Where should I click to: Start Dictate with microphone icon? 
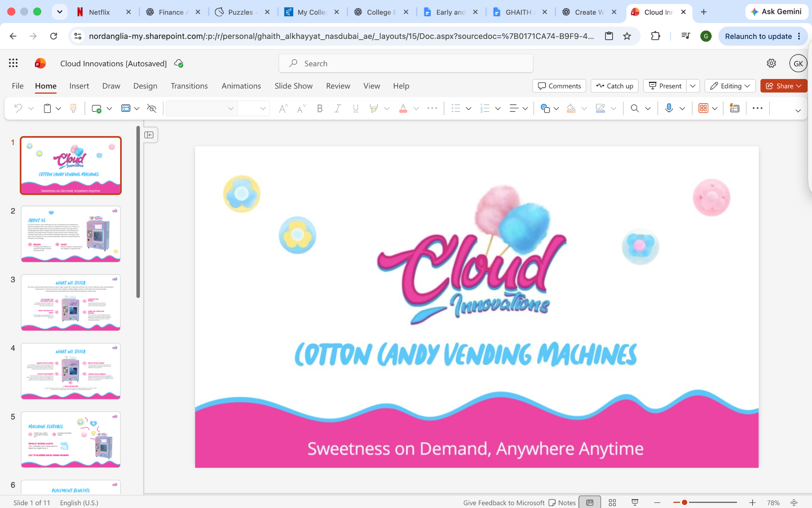[669, 108]
